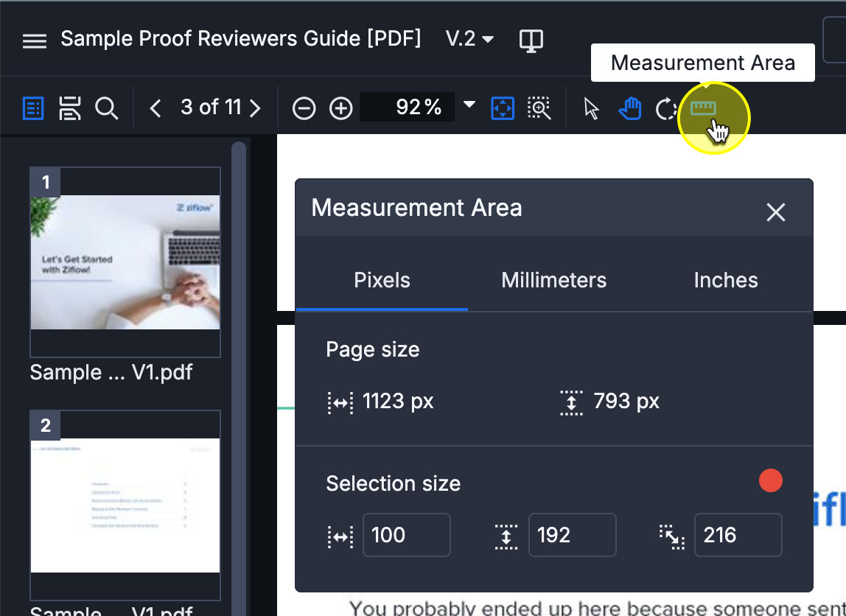
Task: Select the marquee zoom tool
Action: 539,108
